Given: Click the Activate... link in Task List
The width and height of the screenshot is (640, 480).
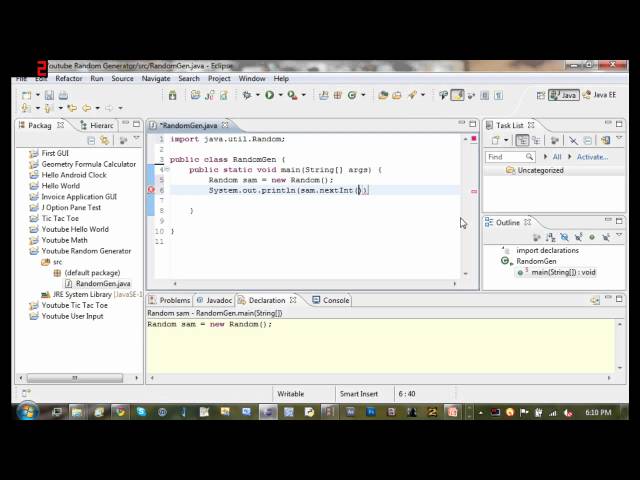Looking at the screenshot, I should (592, 157).
